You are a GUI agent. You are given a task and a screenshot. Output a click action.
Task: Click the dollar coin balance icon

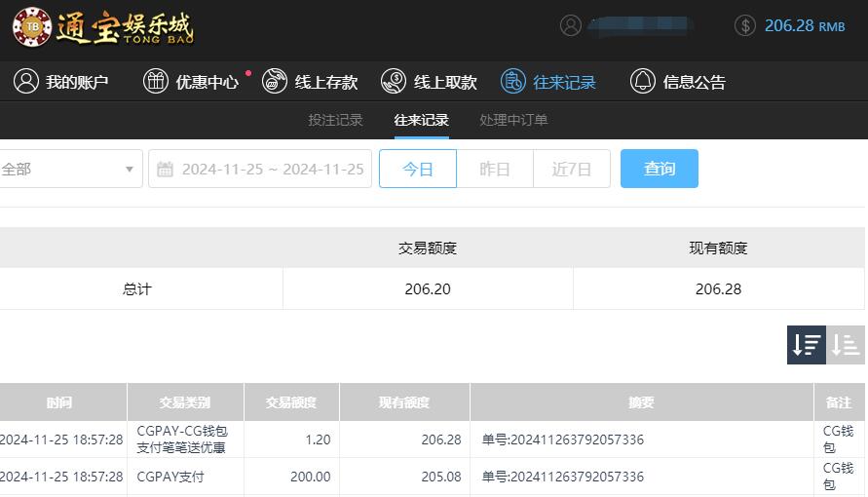tap(745, 25)
